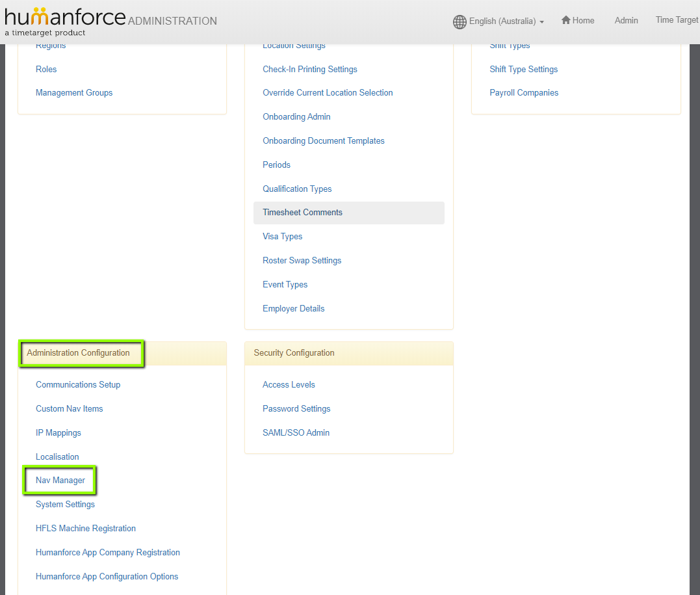This screenshot has height=595, width=700.
Task: Open Roster Swap Settings
Action: 302,260
